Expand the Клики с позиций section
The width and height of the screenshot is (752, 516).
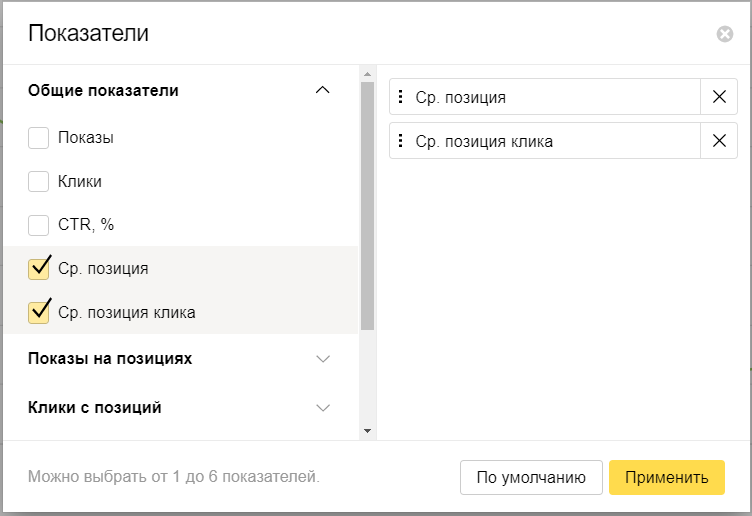pos(323,408)
